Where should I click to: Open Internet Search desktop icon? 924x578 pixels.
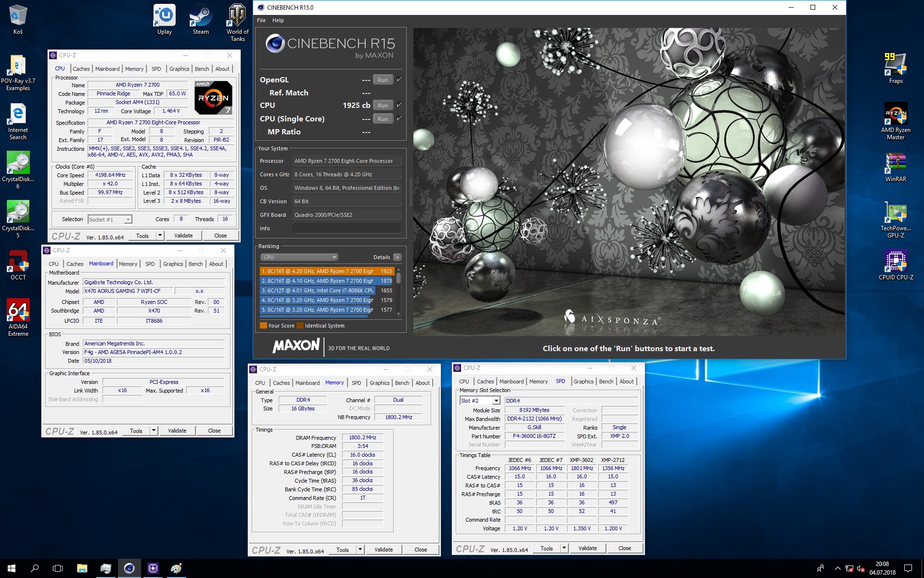coord(18,121)
